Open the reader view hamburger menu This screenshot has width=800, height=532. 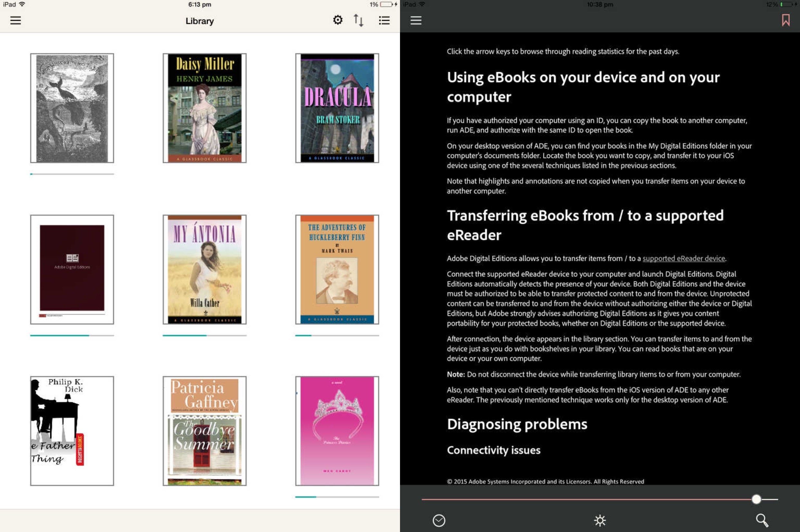click(416, 20)
